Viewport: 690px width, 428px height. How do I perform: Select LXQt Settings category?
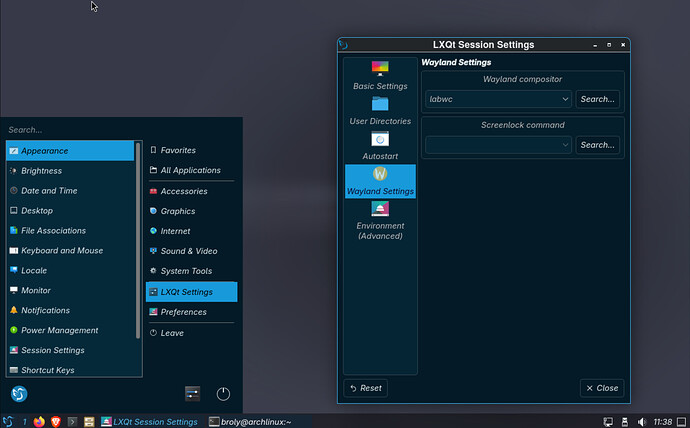(191, 292)
